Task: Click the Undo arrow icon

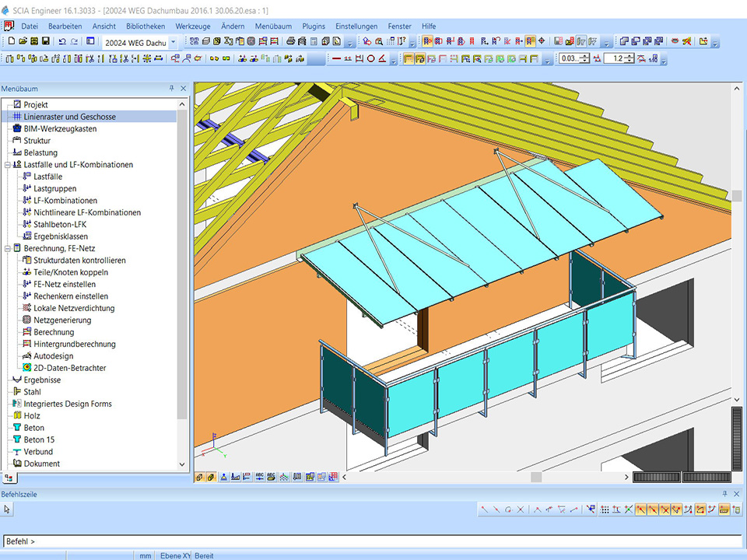Action: 62,41
